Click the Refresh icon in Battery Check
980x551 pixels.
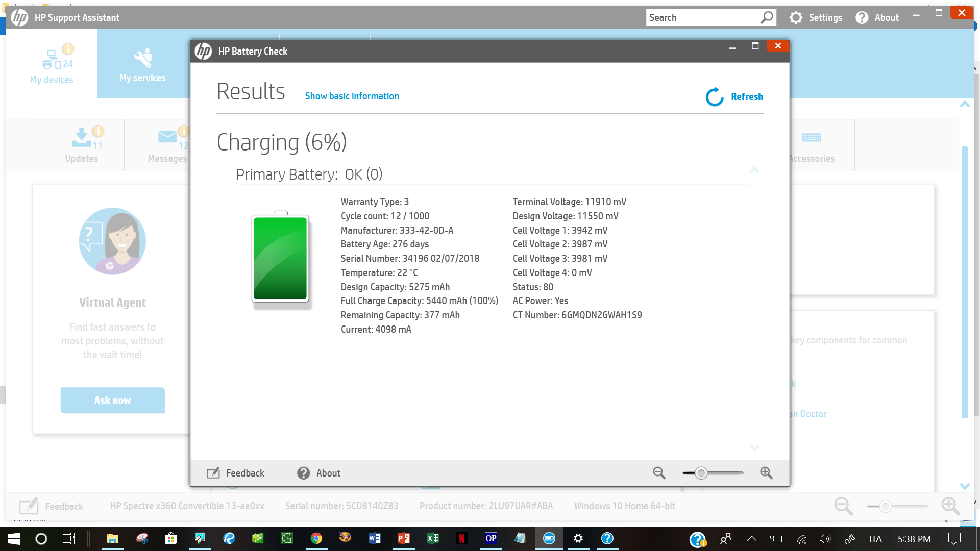(715, 97)
